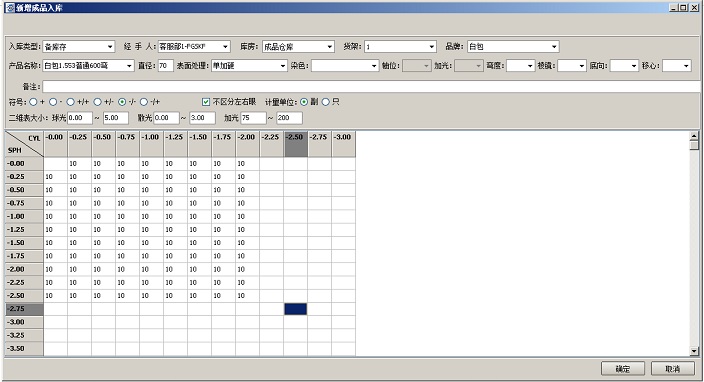Viewport: 704px width, 382px height.
Task: Click the -2.00 CYL column header
Action: tap(247, 144)
